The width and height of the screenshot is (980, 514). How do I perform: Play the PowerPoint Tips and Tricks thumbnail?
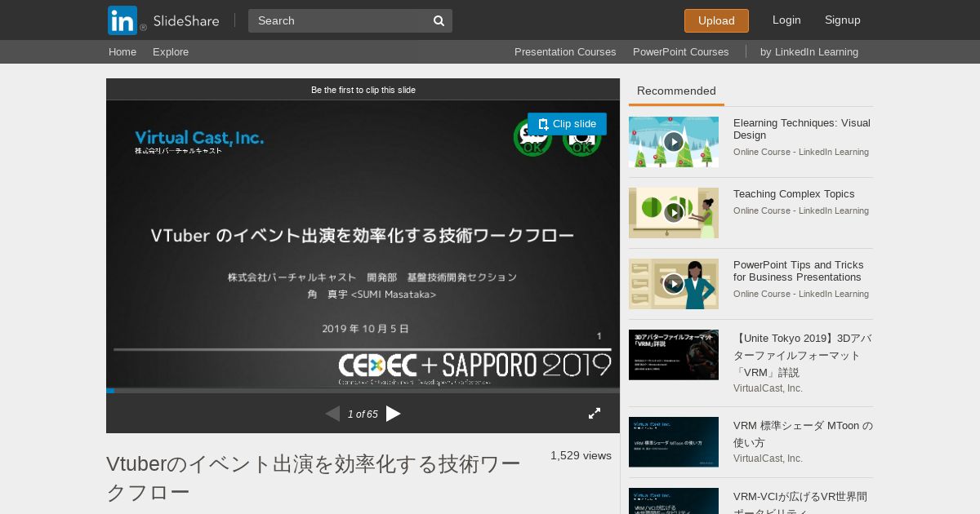tap(674, 284)
